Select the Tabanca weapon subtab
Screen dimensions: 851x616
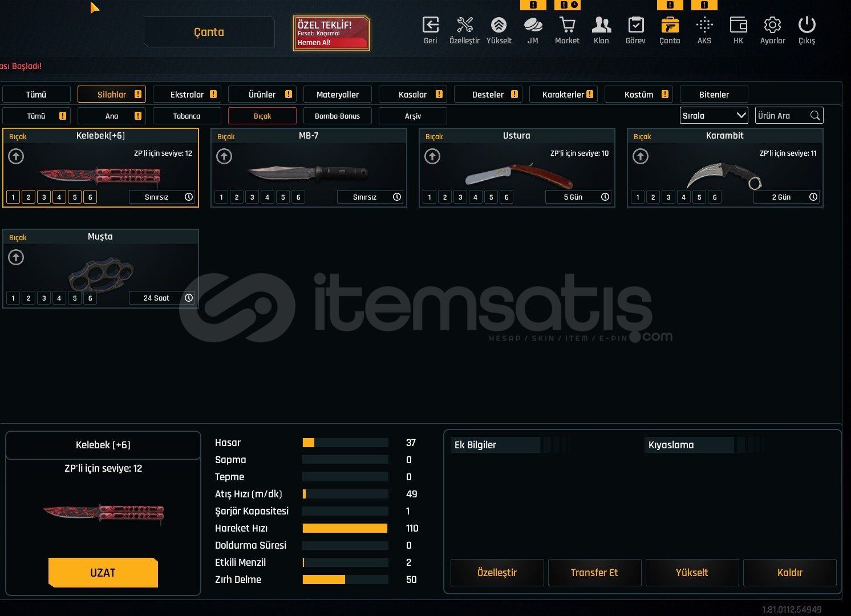click(x=187, y=116)
